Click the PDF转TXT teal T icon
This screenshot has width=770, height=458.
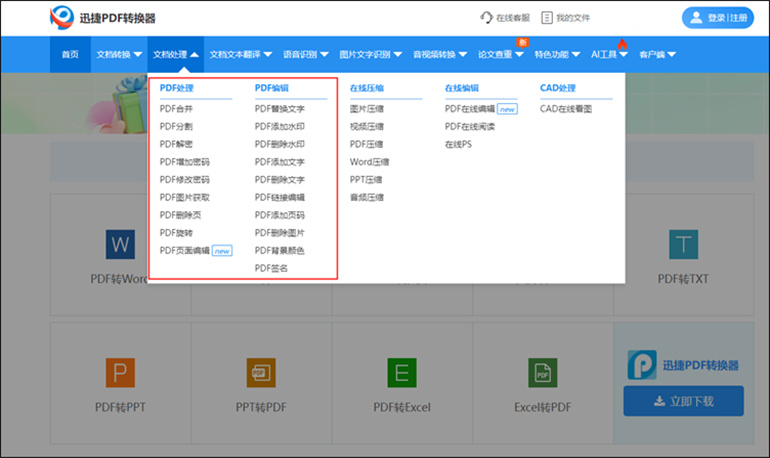tap(683, 244)
